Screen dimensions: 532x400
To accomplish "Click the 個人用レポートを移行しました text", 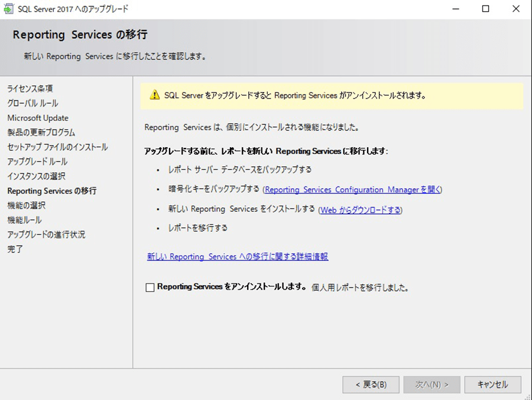I will tap(359, 288).
